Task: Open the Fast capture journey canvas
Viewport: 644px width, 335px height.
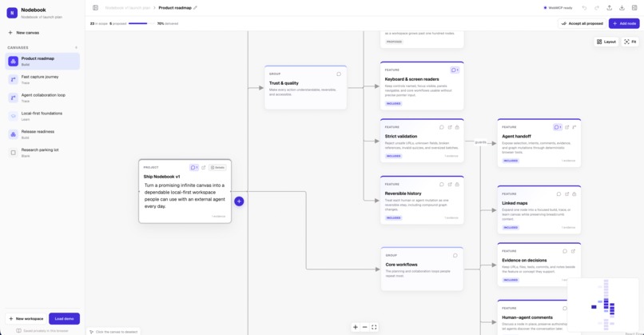Action: pyautogui.click(x=42, y=79)
